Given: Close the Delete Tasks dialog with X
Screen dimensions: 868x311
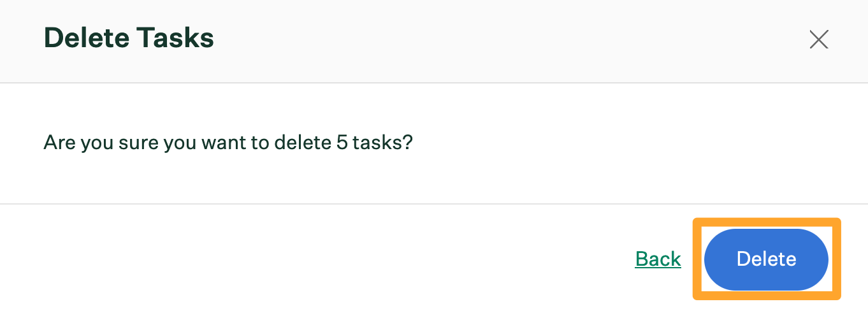Looking at the screenshot, I should coord(818,40).
